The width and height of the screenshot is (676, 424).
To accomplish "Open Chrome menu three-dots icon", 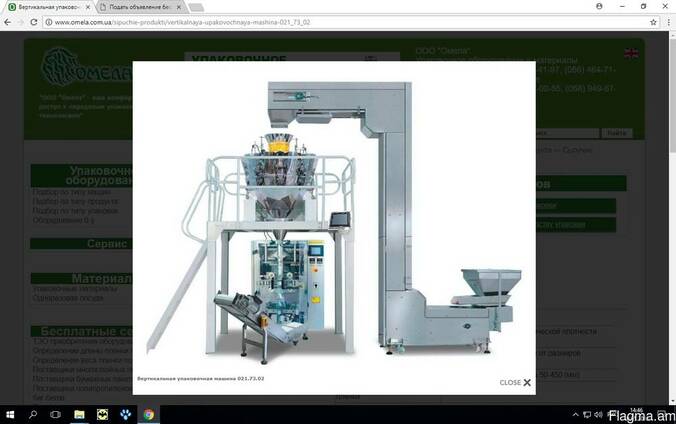I will 669,22.
